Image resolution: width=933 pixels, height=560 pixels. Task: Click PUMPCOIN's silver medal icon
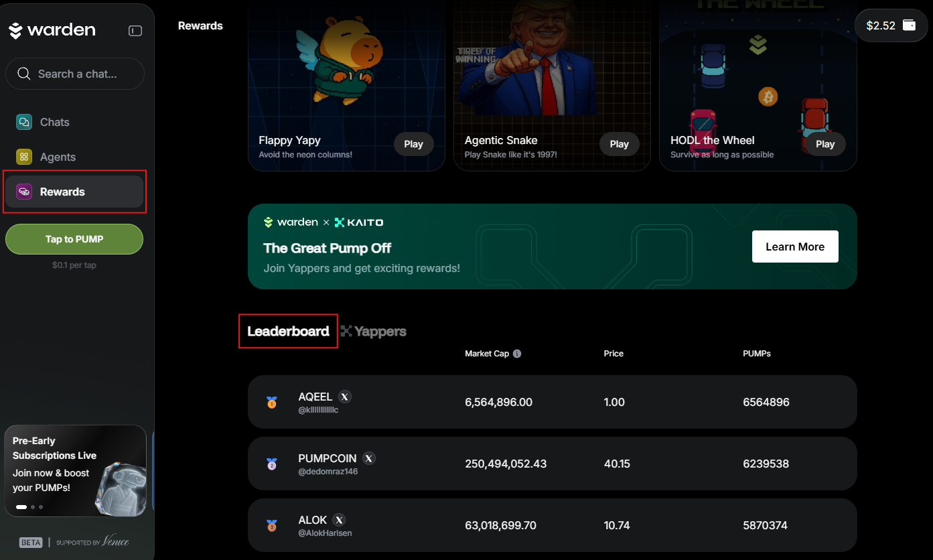pos(271,464)
